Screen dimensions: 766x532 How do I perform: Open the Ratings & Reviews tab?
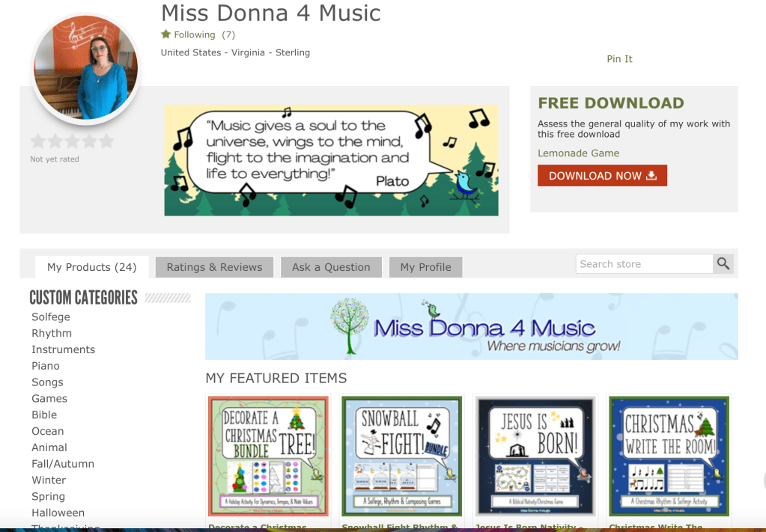[x=214, y=267]
